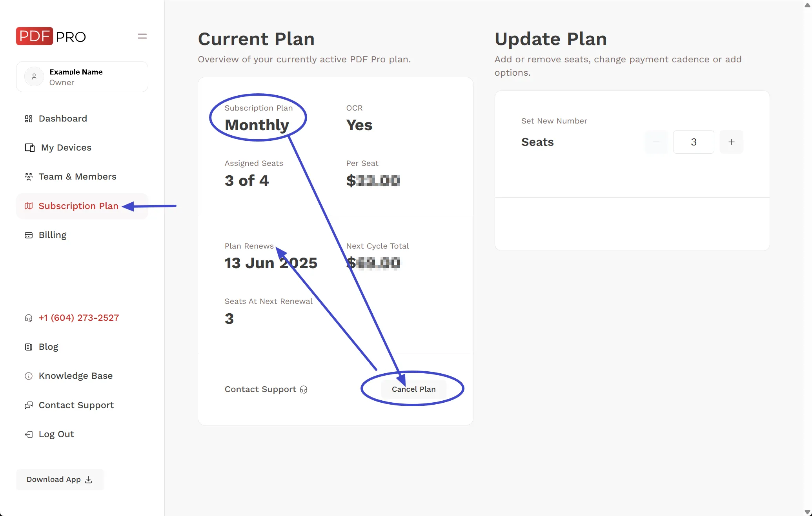Decrease seats with the minus button
Image resolution: width=812 pixels, height=516 pixels.
click(656, 142)
